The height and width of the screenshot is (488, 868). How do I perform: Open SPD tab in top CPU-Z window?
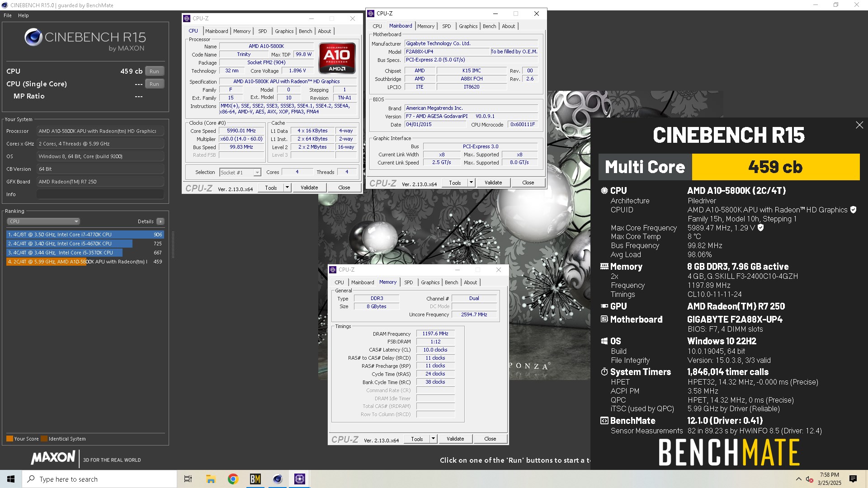pos(447,26)
